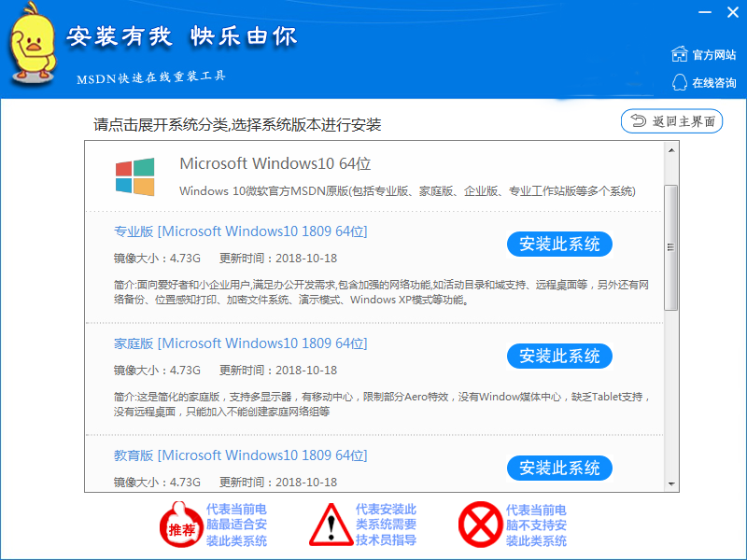Click the scrollbar down arrow in the system list
This screenshot has width=747, height=560.
671,484
